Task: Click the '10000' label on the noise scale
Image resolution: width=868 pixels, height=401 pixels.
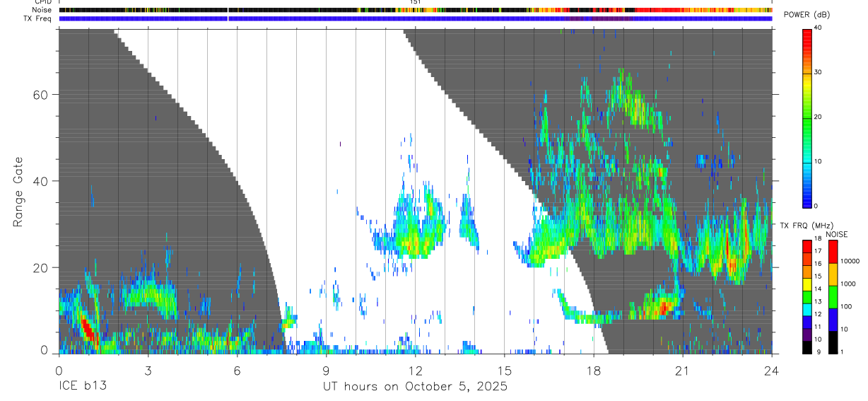Action: tap(850, 261)
